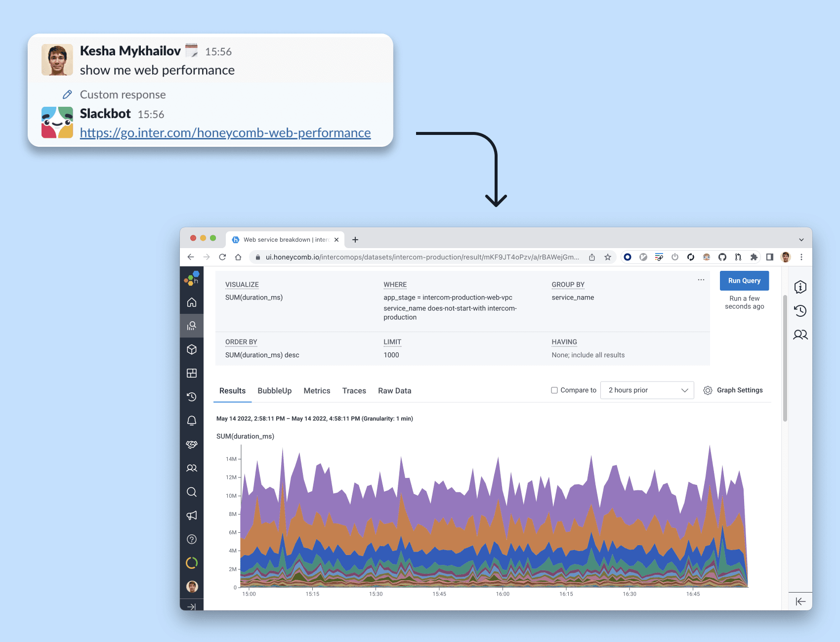Collapse the sidebar with the arrow at bottom
Viewport: 840px width, 642px height.
pos(192,606)
